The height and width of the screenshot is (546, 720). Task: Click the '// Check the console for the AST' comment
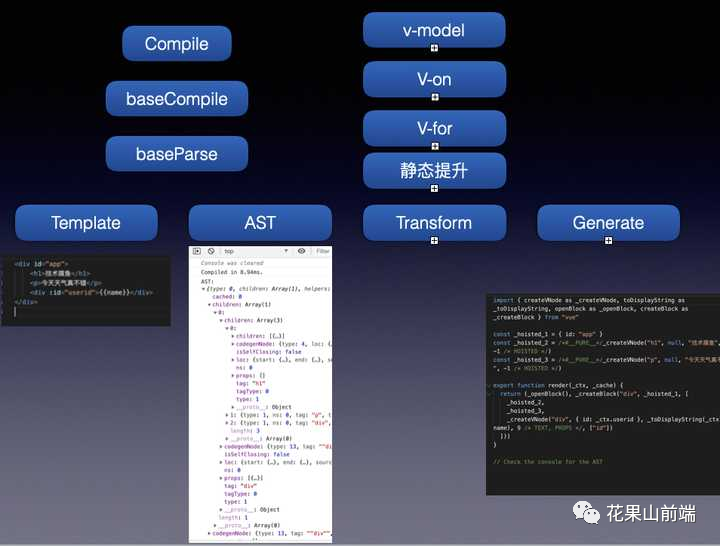548,462
